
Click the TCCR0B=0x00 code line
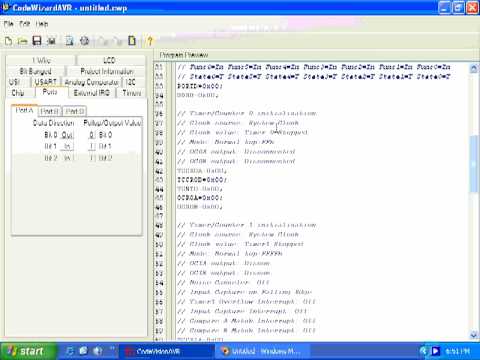(x=202, y=180)
